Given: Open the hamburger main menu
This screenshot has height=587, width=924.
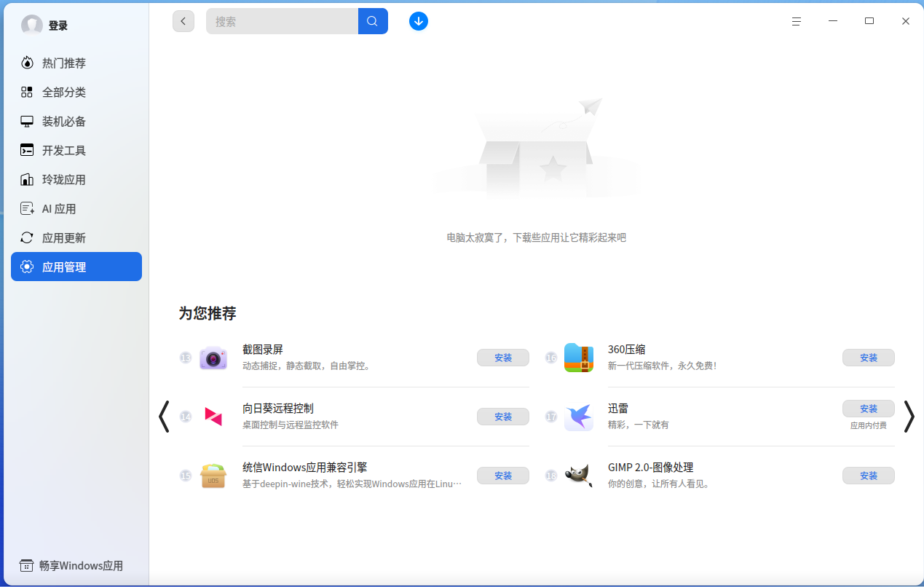Looking at the screenshot, I should click(x=797, y=21).
